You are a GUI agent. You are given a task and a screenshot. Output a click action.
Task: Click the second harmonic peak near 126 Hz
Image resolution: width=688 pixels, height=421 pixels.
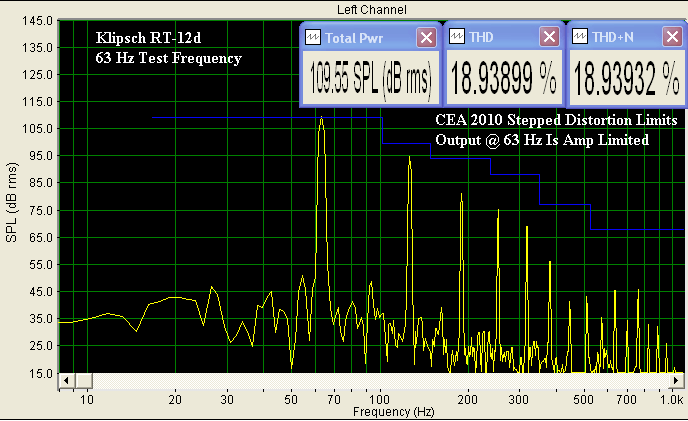click(409, 158)
